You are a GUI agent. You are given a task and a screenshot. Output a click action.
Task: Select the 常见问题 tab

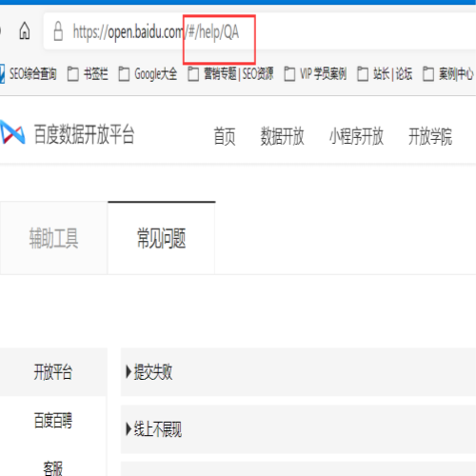[x=162, y=238]
